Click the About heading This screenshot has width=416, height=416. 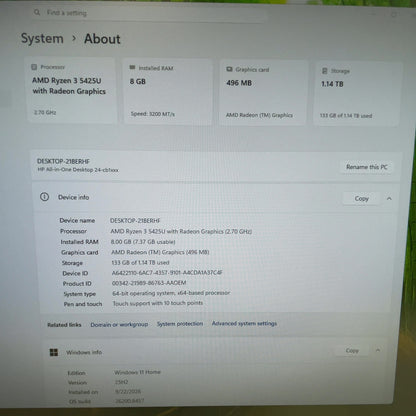tap(102, 39)
